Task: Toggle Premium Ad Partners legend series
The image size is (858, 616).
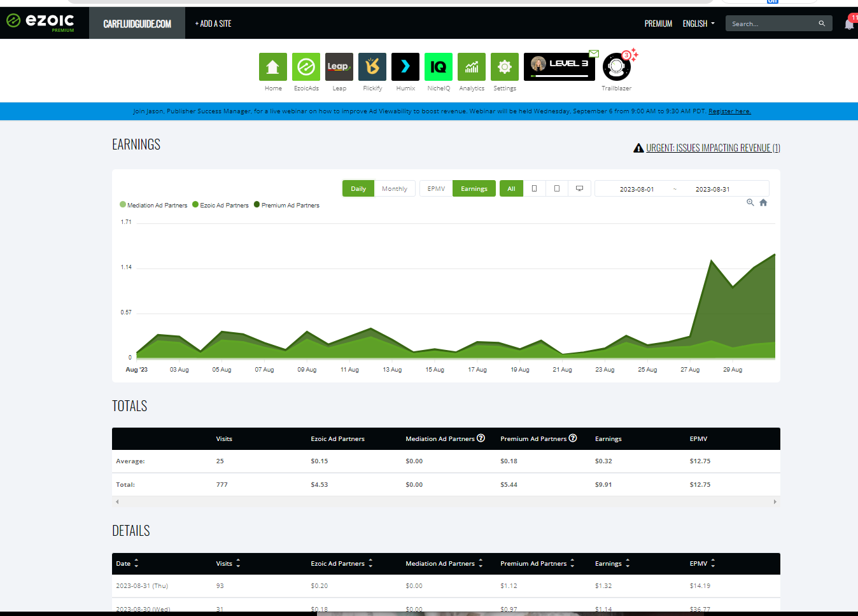Action: (286, 205)
